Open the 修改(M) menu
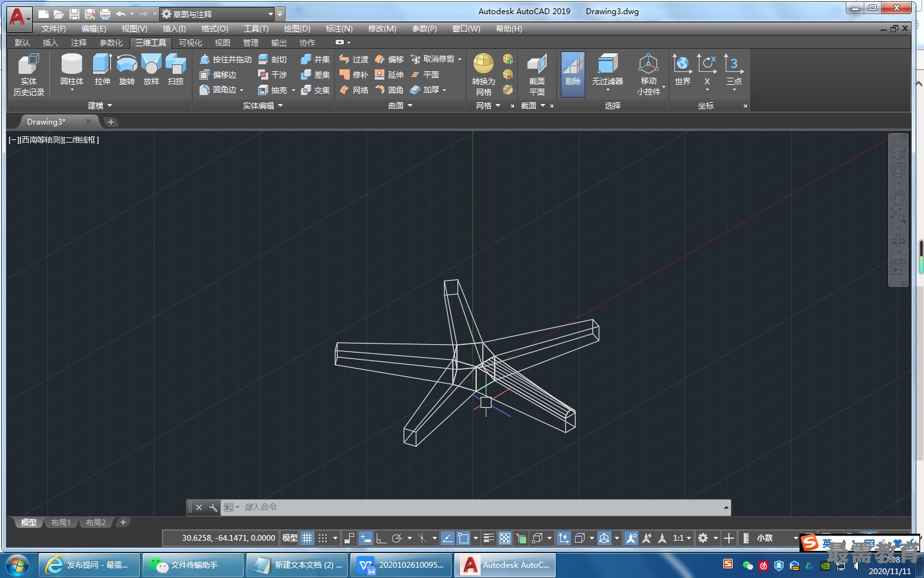Image resolution: width=924 pixels, height=578 pixels. (382, 29)
